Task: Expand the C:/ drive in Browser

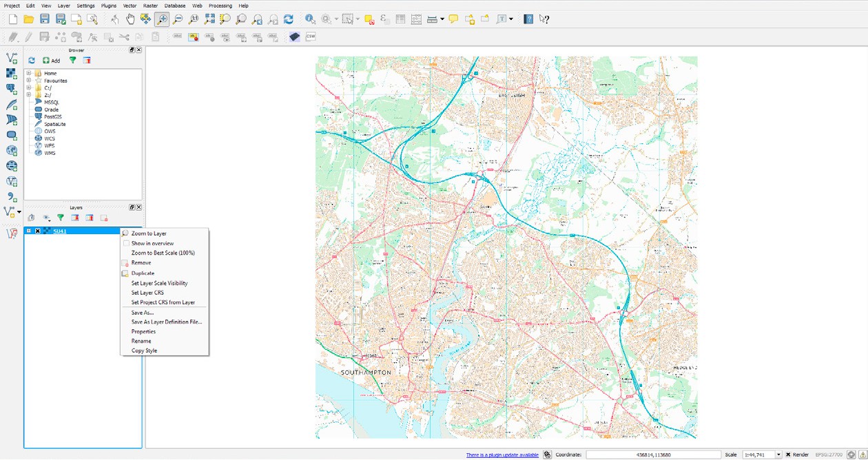Action: pyautogui.click(x=28, y=87)
